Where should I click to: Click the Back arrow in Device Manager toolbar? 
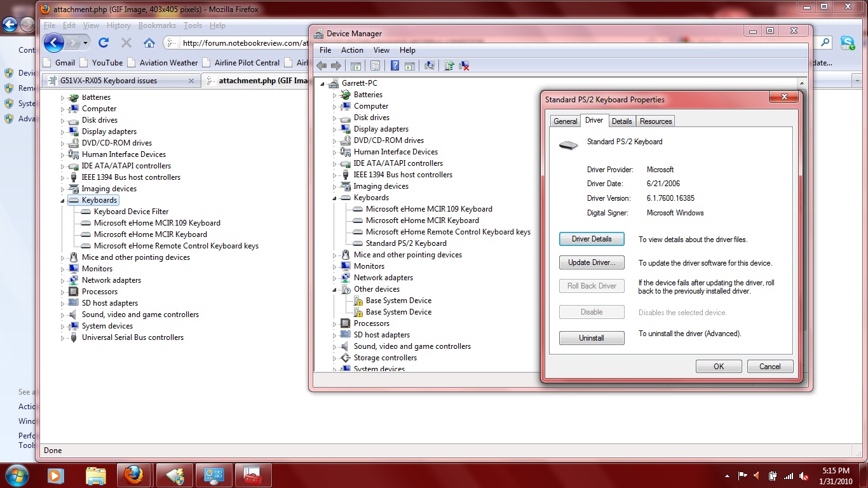pyautogui.click(x=322, y=65)
